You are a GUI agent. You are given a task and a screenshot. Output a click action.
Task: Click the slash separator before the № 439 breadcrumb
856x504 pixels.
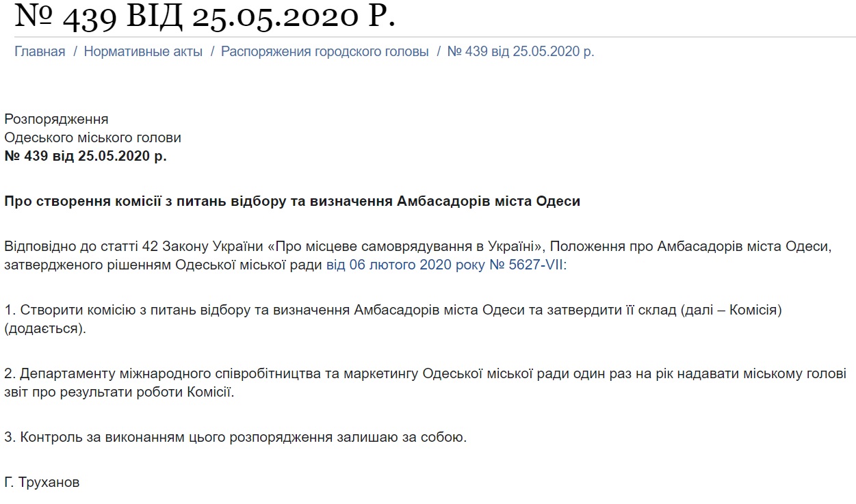point(438,52)
